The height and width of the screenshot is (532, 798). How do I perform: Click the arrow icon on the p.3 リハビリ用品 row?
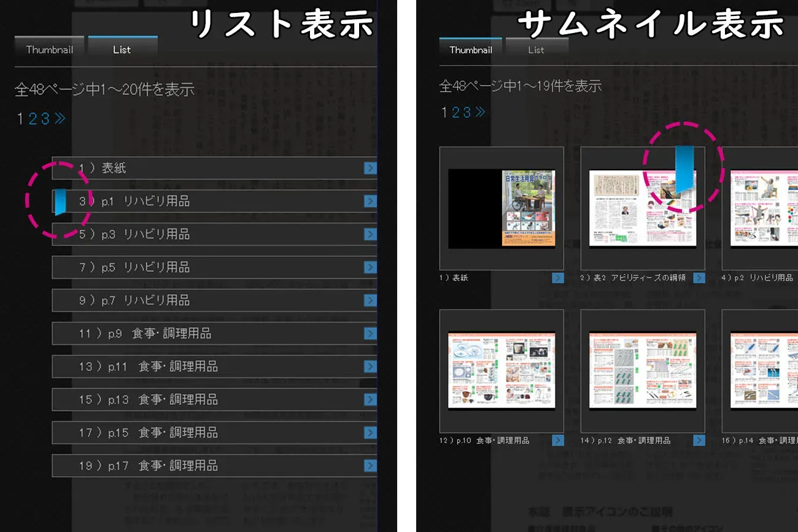tap(370, 234)
